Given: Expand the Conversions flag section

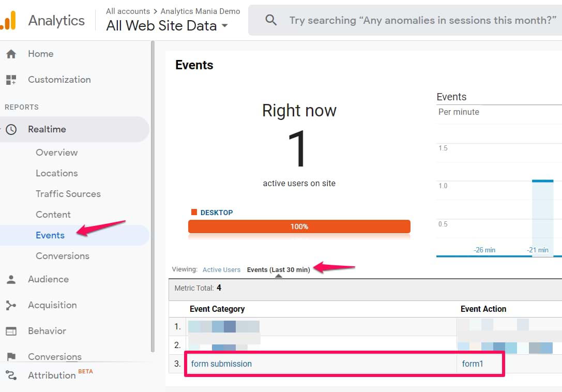Looking at the screenshot, I should [x=54, y=356].
